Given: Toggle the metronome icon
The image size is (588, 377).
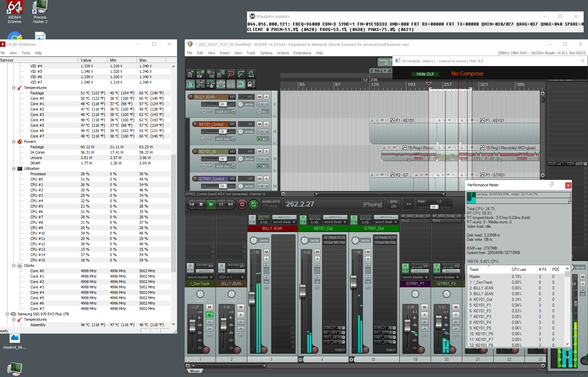Looking at the screenshot, I should coord(251,74).
